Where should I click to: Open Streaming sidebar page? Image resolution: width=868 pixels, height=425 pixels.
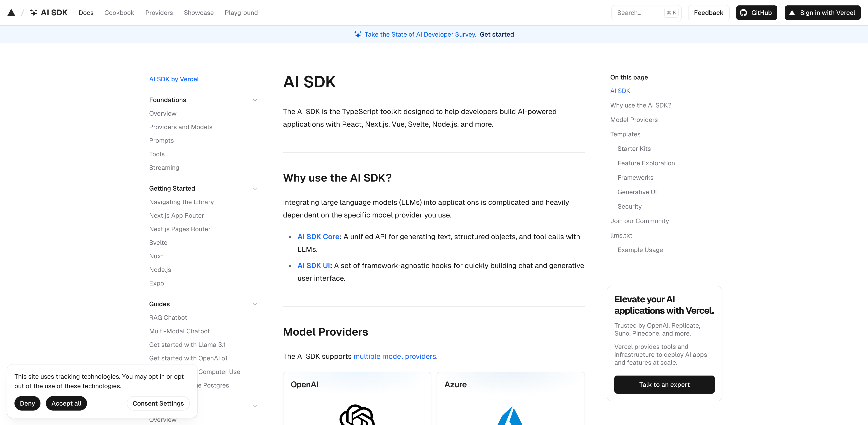[x=164, y=168]
